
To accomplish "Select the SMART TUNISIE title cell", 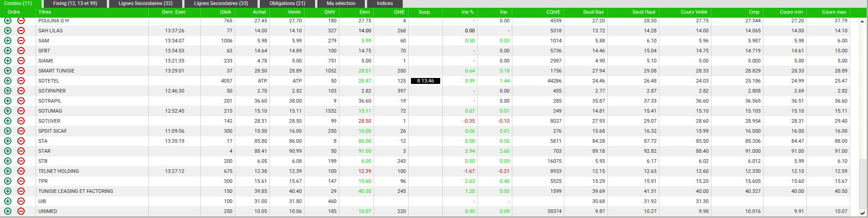I will click(92, 71).
